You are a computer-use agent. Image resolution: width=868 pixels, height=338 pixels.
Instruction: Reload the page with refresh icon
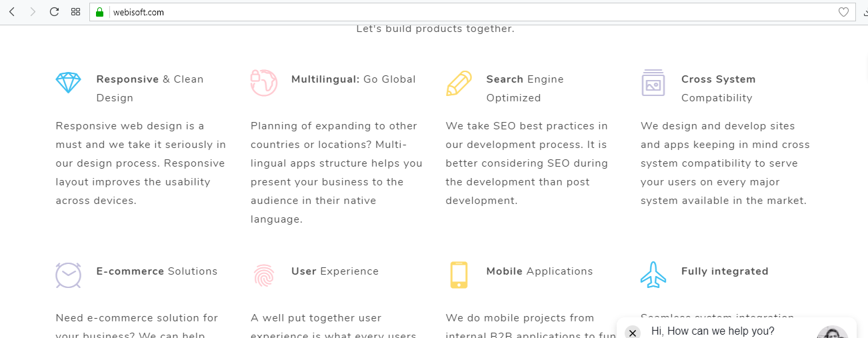tap(55, 12)
